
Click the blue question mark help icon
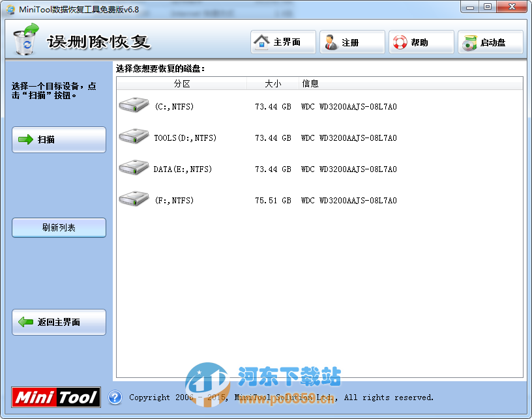click(x=115, y=397)
